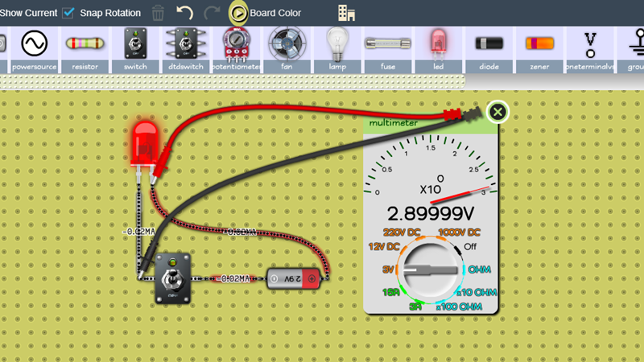
Task: Open the Board Color picker
Action: tap(238, 13)
